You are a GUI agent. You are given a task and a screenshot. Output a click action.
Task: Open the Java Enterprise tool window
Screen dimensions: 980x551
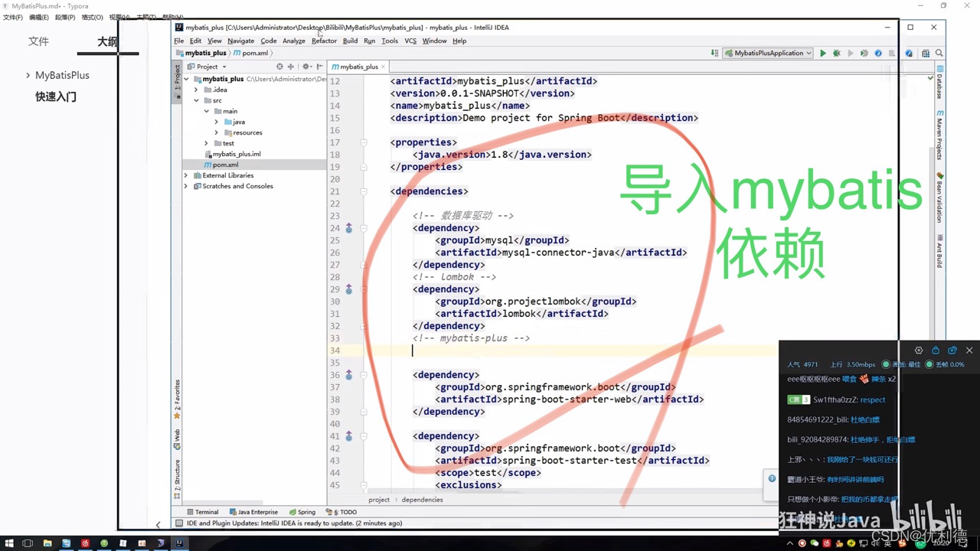[x=253, y=512]
